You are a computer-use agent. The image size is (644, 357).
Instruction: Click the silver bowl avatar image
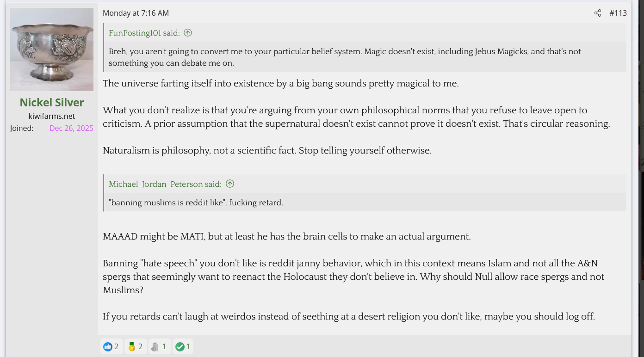52,49
